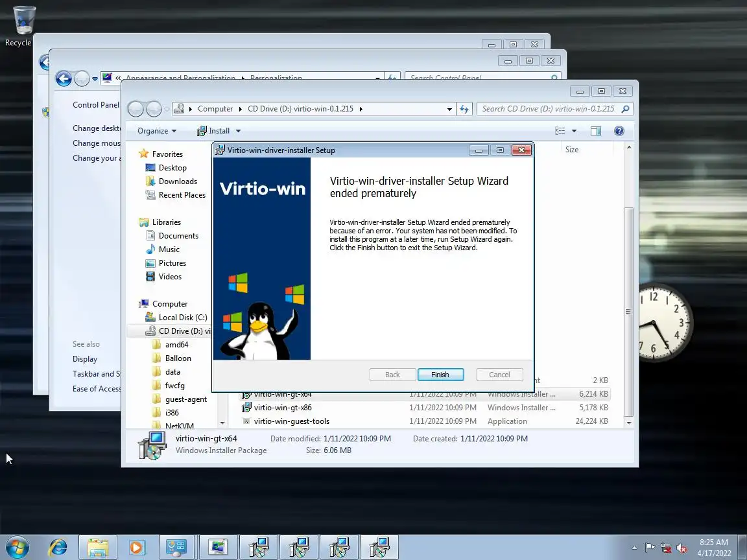Launch Internet Explorer from the taskbar

(x=58, y=548)
